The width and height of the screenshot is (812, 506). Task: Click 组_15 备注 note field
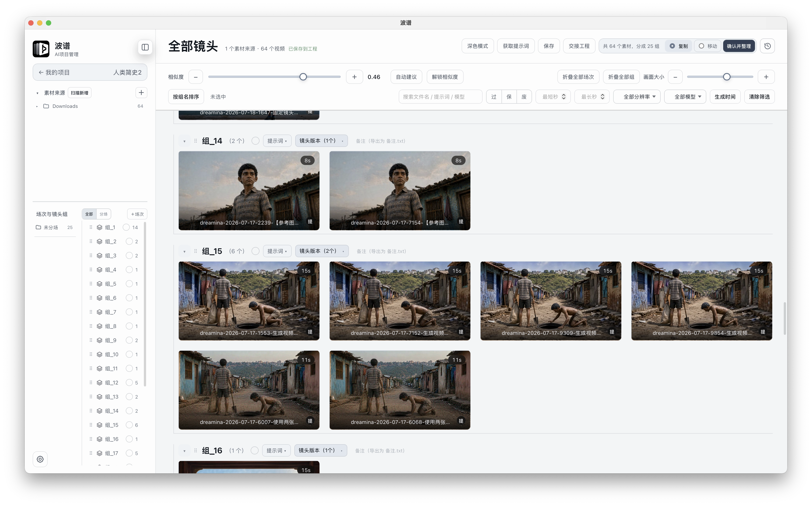coord(381,251)
